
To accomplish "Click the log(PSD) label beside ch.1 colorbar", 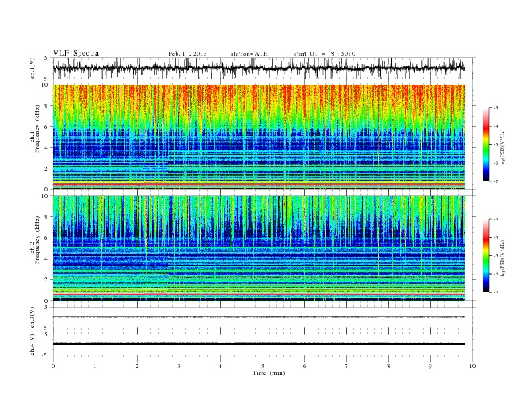I will (502, 148).
